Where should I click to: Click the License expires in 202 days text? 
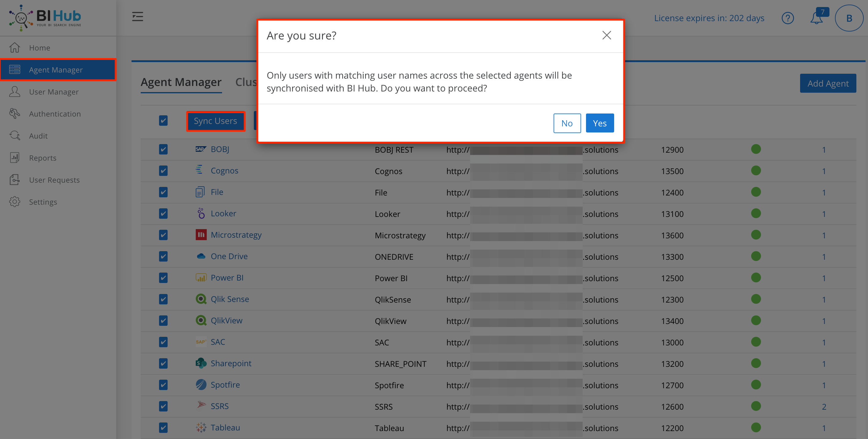709,18
